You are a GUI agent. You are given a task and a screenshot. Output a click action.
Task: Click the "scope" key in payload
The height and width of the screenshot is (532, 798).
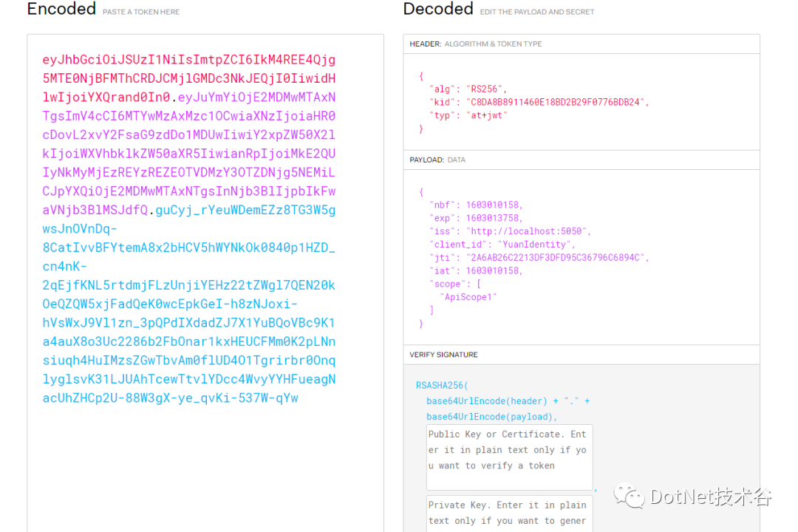pyautogui.click(x=447, y=284)
